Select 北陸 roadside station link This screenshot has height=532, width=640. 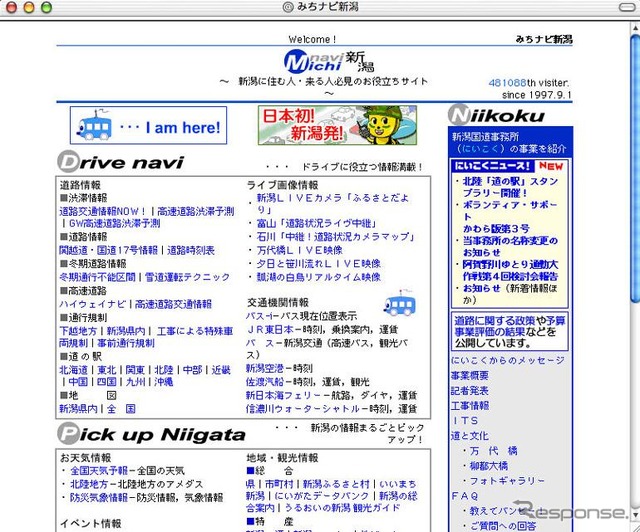pos(164,370)
